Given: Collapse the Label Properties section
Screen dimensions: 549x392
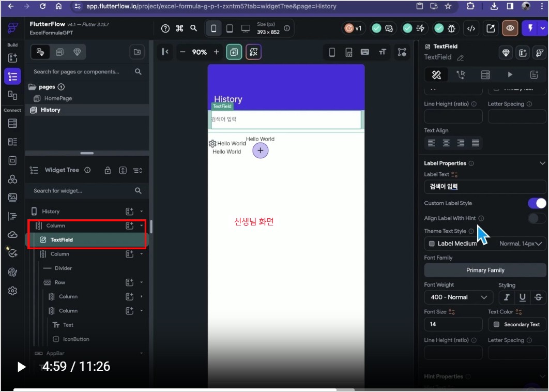Looking at the screenshot, I should pos(542,163).
